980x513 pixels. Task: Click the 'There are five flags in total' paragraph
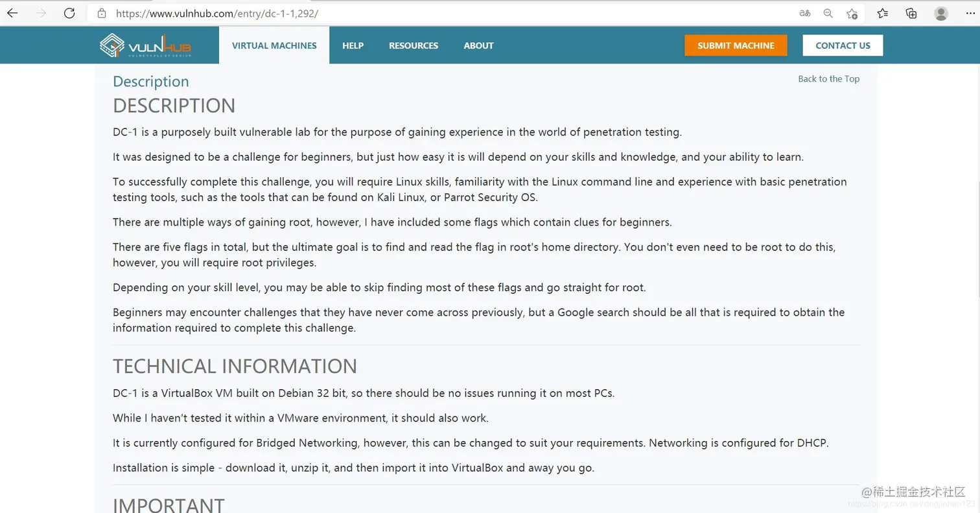474,255
